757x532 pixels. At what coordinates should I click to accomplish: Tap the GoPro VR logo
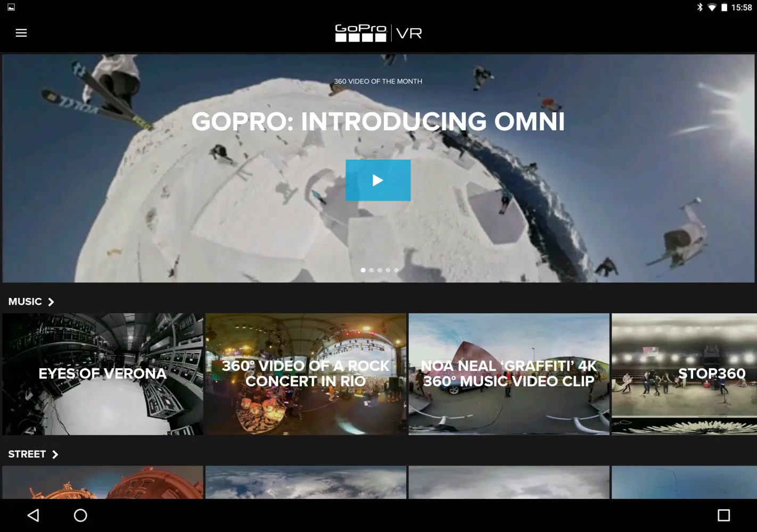pyautogui.click(x=378, y=33)
